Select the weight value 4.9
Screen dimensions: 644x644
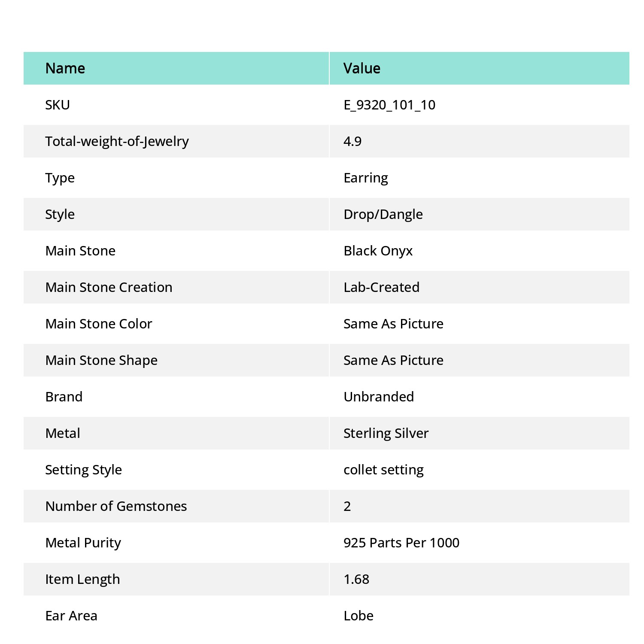pos(352,141)
